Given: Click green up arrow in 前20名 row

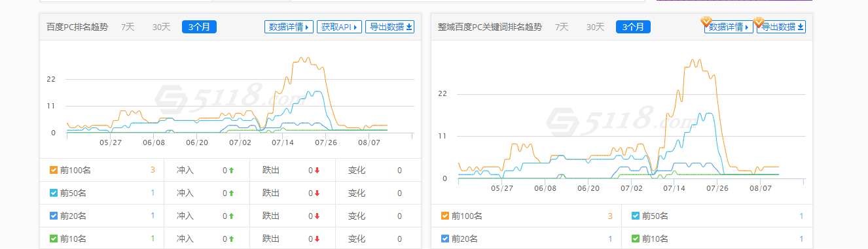Looking at the screenshot, I should pos(231,216).
